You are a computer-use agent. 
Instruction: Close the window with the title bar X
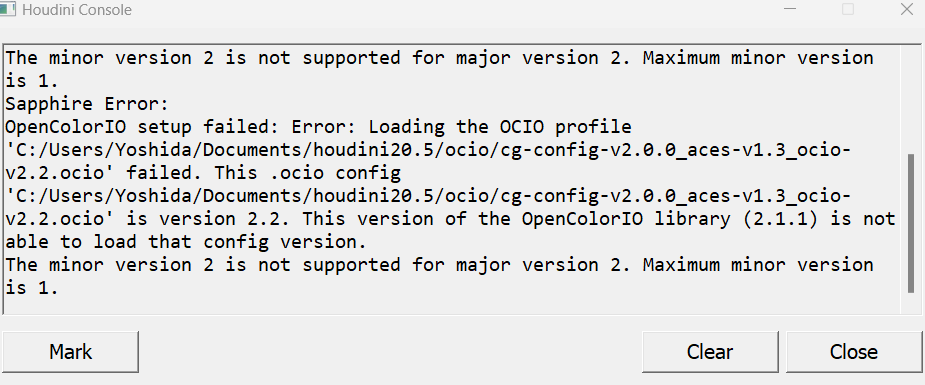tap(907, 9)
